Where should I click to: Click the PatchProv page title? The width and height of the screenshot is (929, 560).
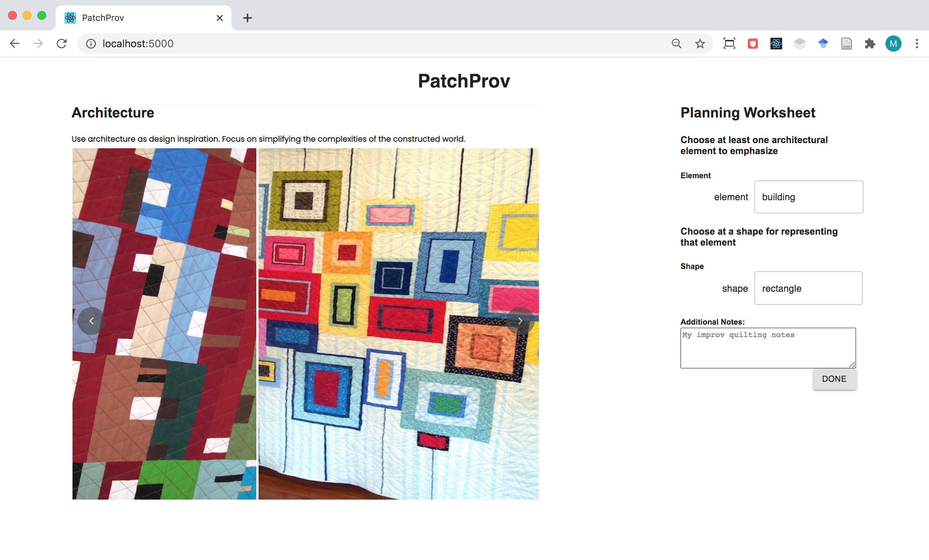464,81
